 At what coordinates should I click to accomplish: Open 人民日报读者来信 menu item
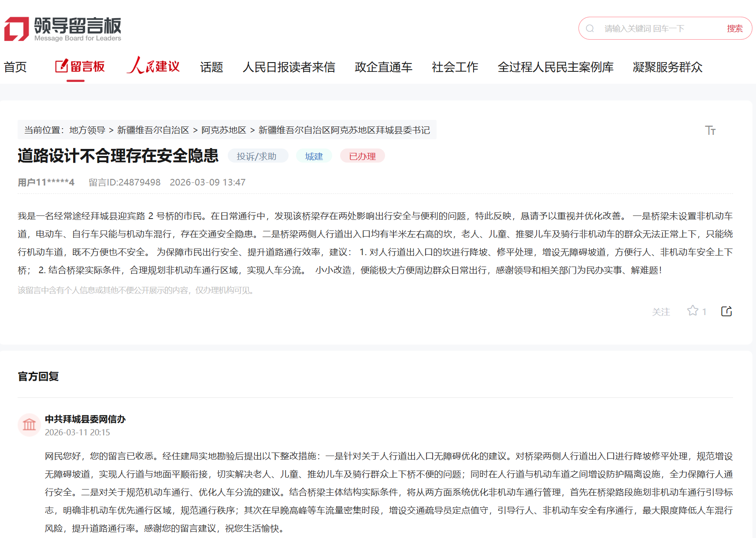click(x=289, y=67)
